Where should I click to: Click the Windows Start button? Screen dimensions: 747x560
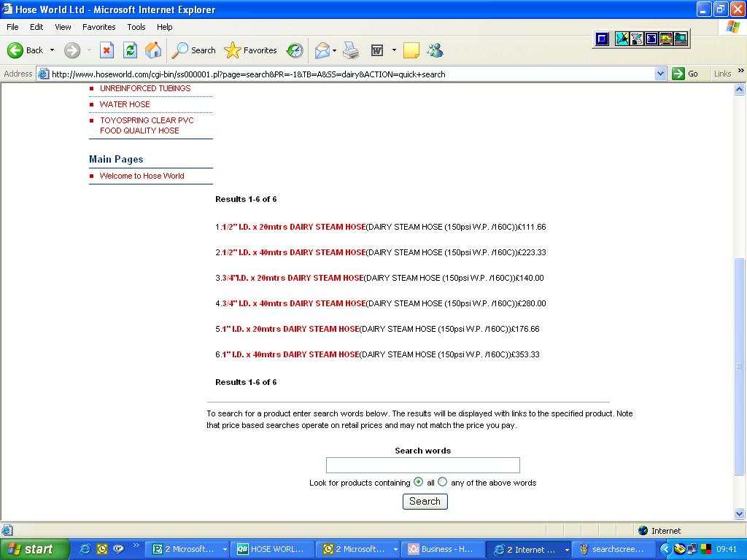click(x=34, y=549)
